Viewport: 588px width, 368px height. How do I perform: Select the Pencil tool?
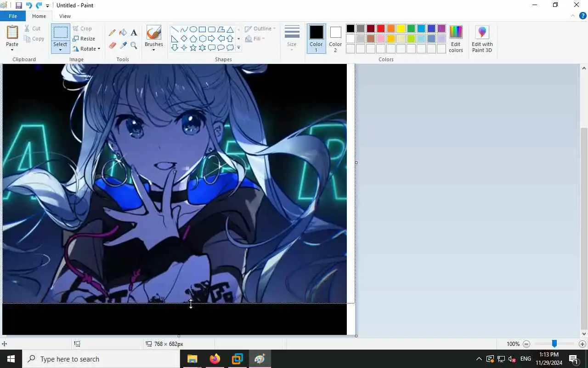tap(112, 33)
